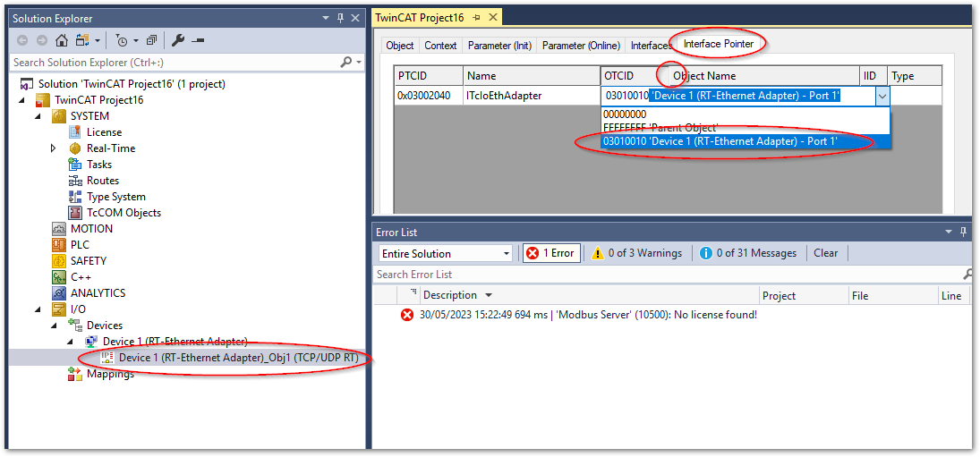This screenshot has width=980, height=457.
Task: Click the Back arrow in Solution Explorer
Action: point(22,40)
